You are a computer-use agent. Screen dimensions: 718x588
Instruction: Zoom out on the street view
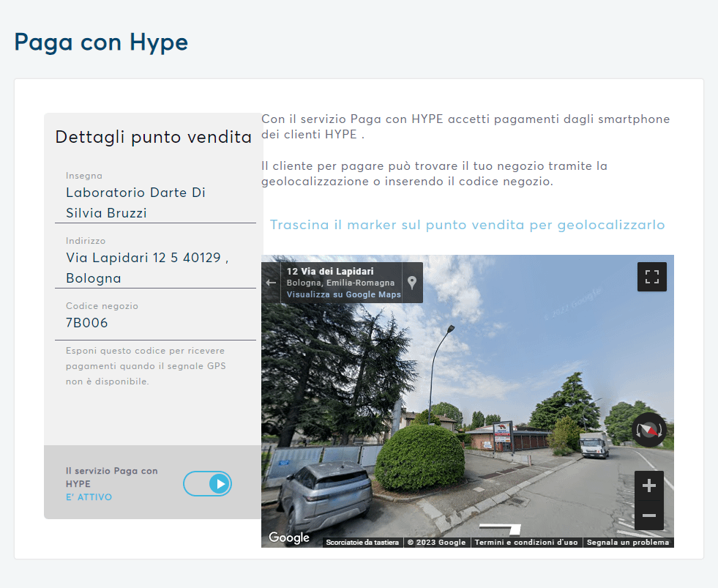tap(649, 515)
